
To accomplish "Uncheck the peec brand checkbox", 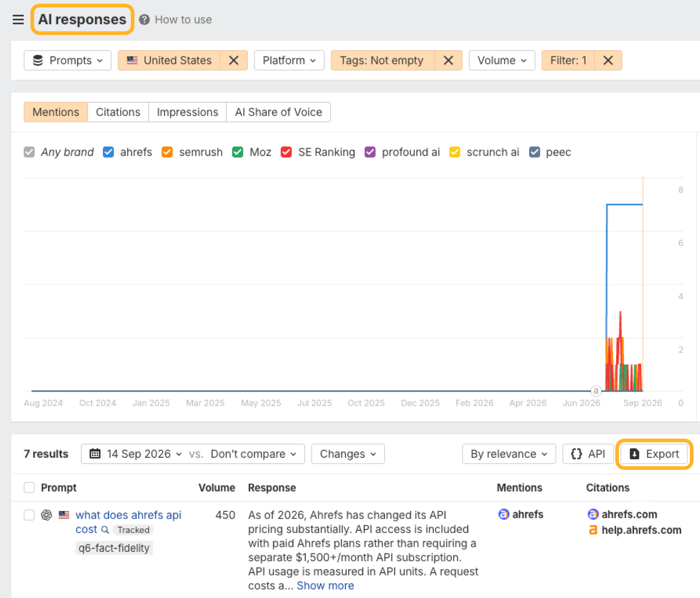I will [x=534, y=152].
